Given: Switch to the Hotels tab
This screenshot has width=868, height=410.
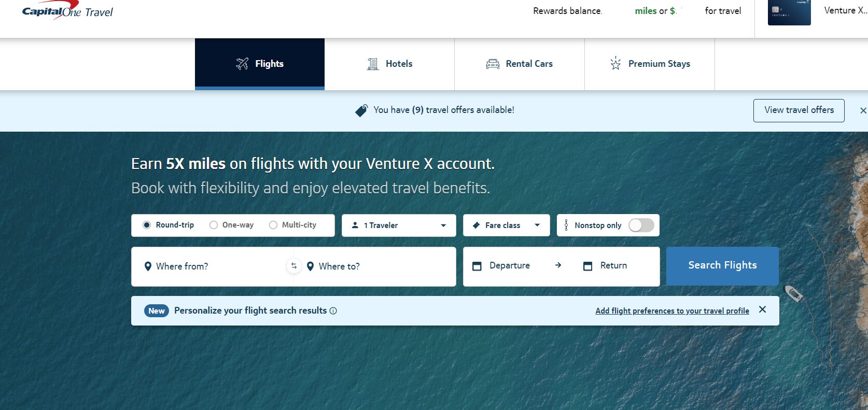Looking at the screenshot, I should tap(389, 64).
